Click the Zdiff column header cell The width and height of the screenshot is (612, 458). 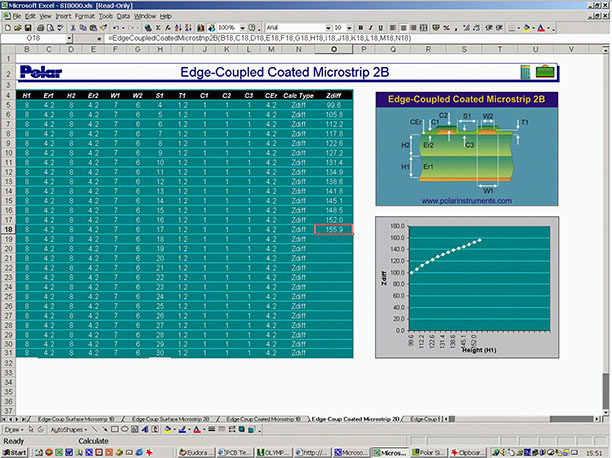[x=333, y=94]
